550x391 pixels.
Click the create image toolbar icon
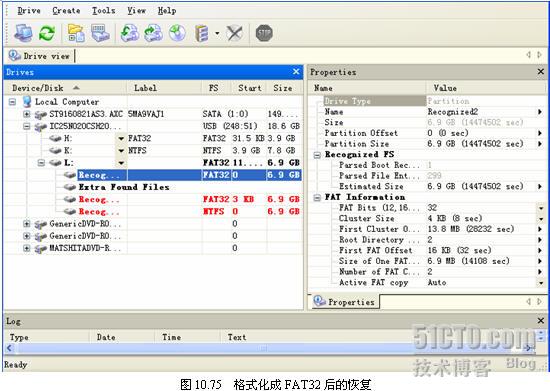[x=130, y=33]
